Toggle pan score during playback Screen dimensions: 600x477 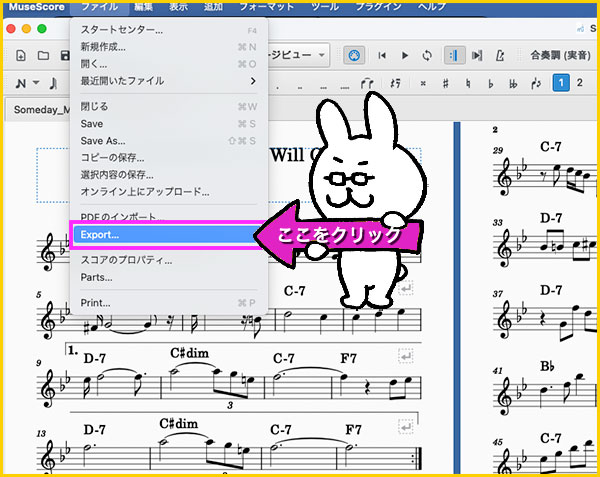pos(477,56)
